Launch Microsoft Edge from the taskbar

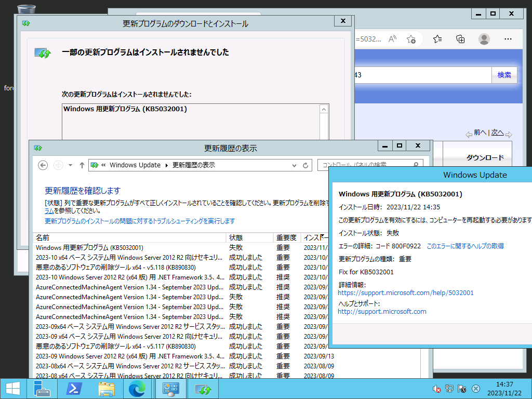pos(138,389)
